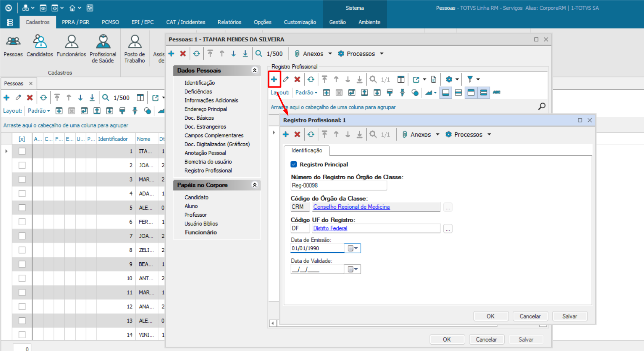Select Funcionário in Papéis no Corpore list
Image resolution: width=644 pixels, height=351 pixels.
[x=200, y=232]
